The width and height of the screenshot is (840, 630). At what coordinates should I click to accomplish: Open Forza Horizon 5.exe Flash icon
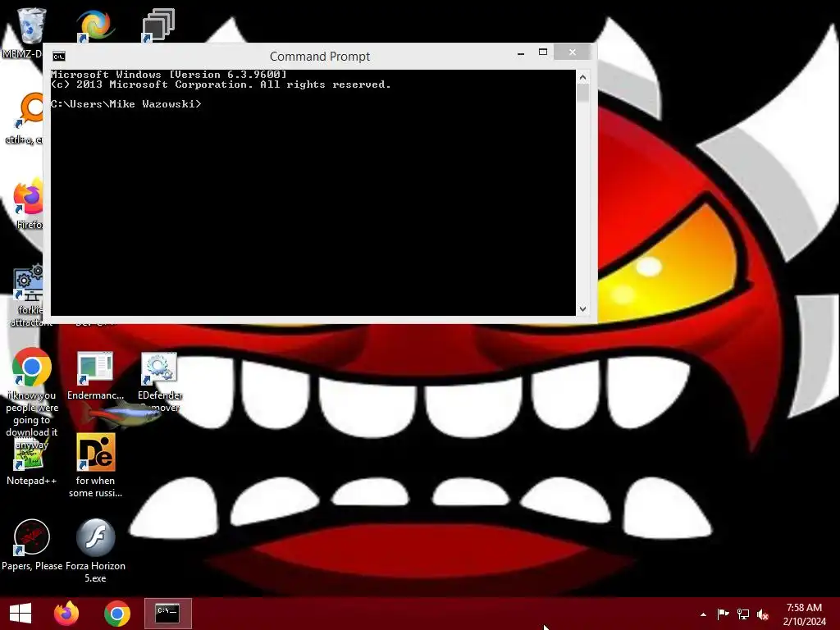click(95, 537)
